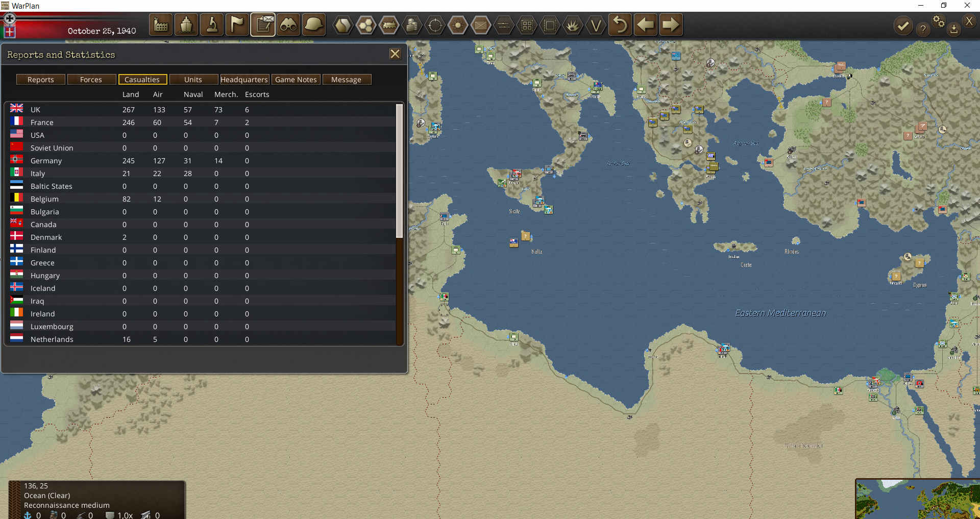Image resolution: width=980 pixels, height=519 pixels.
Task: Toggle the honeycomb hex grid overlay
Action: pos(366,24)
